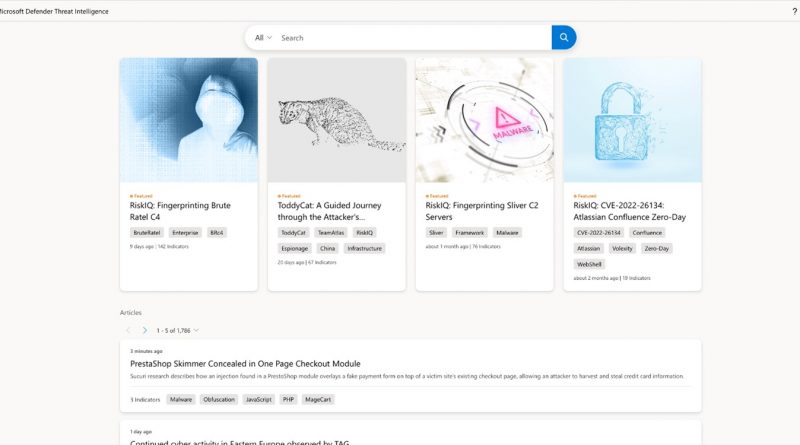Click the blue search magnifier button
This screenshot has height=445, width=800.
click(x=564, y=37)
